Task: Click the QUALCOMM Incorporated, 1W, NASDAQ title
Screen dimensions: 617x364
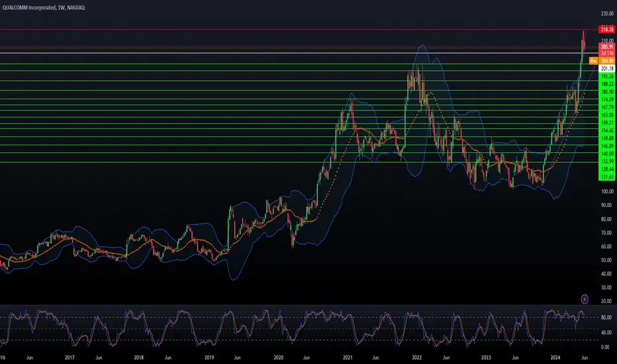Action: coord(43,7)
